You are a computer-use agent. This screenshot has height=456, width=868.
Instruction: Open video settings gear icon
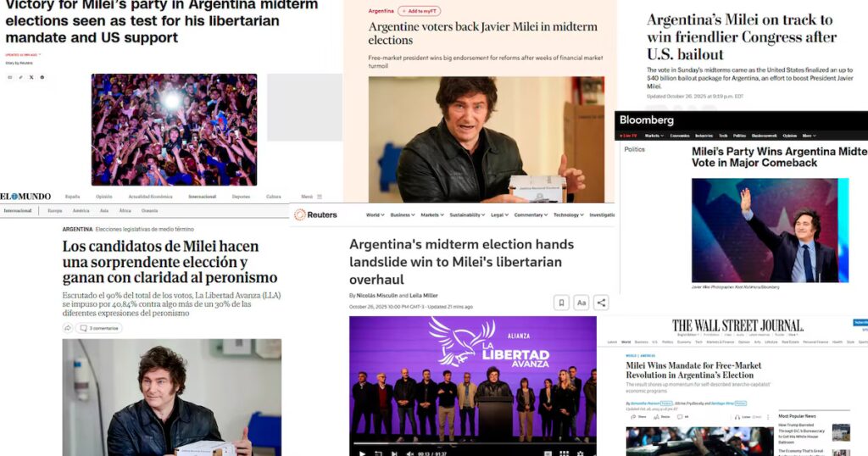pos(580,453)
